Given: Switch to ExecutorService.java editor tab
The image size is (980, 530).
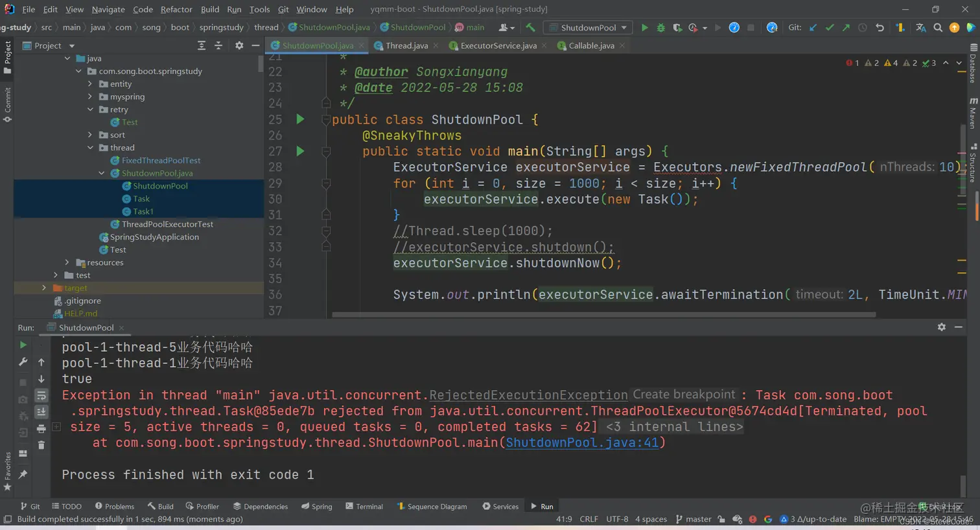Looking at the screenshot, I should tap(498, 45).
